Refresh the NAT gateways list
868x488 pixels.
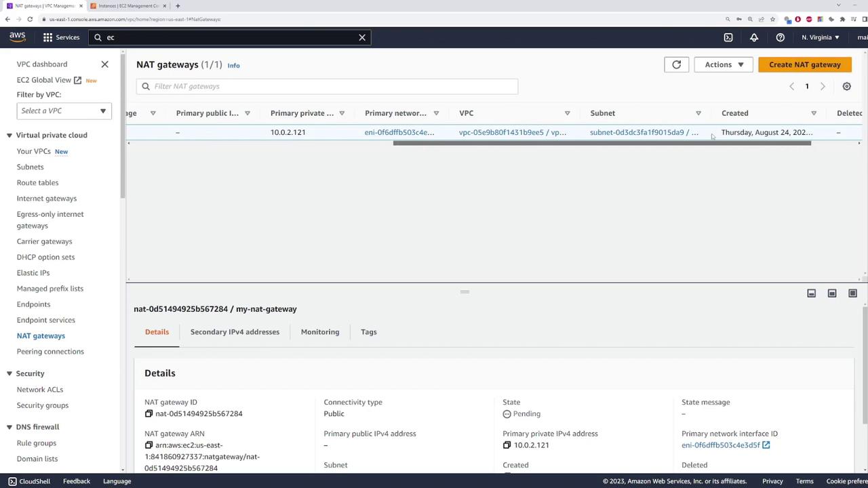(x=676, y=64)
